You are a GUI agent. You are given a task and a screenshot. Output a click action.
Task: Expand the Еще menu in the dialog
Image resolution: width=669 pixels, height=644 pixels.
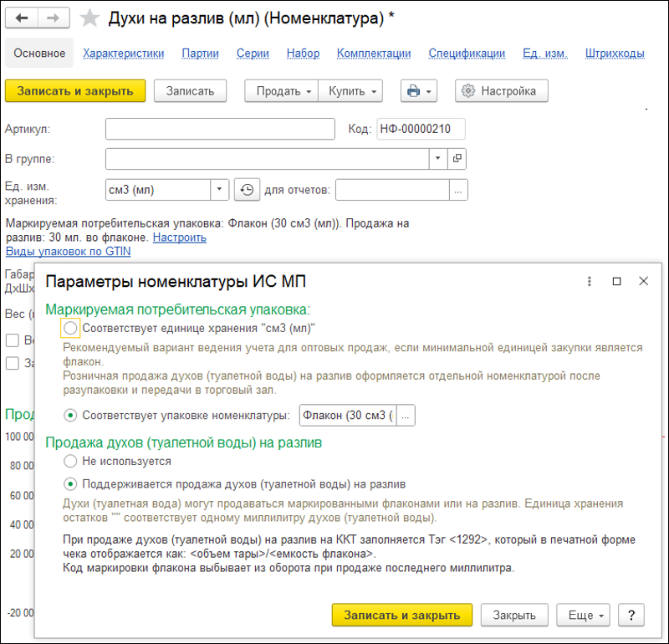(583, 615)
